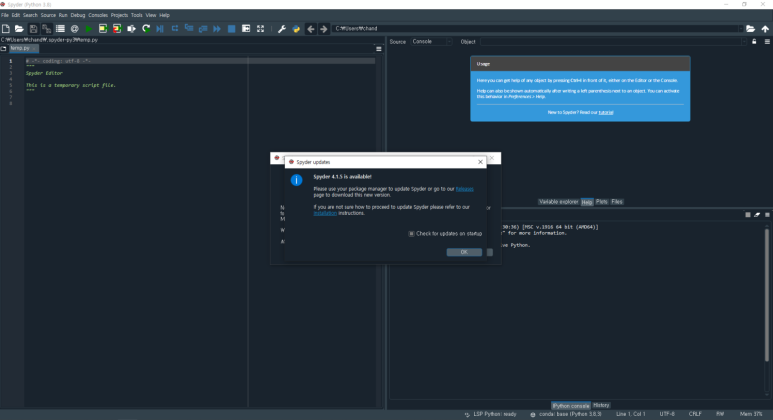This screenshot has width=773, height=420.
Task: Open the Edit menu
Action: click(16, 15)
